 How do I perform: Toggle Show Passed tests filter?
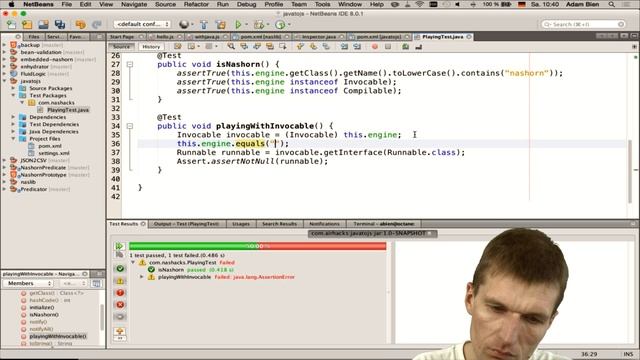pyautogui.click(x=120, y=269)
